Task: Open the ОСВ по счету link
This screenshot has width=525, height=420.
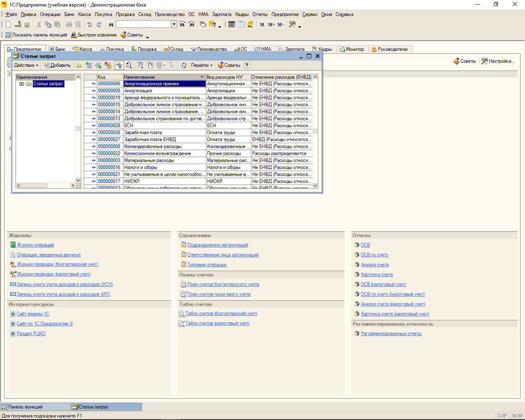Action: 374,255
